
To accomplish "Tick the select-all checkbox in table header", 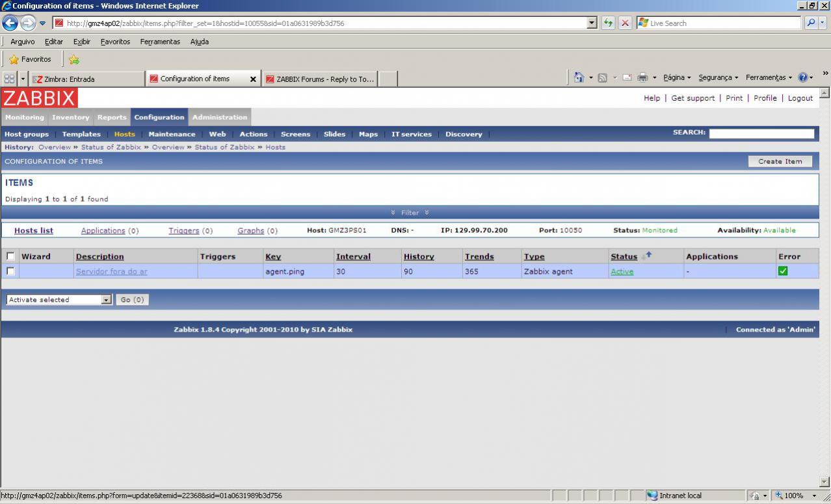I will coord(10,256).
